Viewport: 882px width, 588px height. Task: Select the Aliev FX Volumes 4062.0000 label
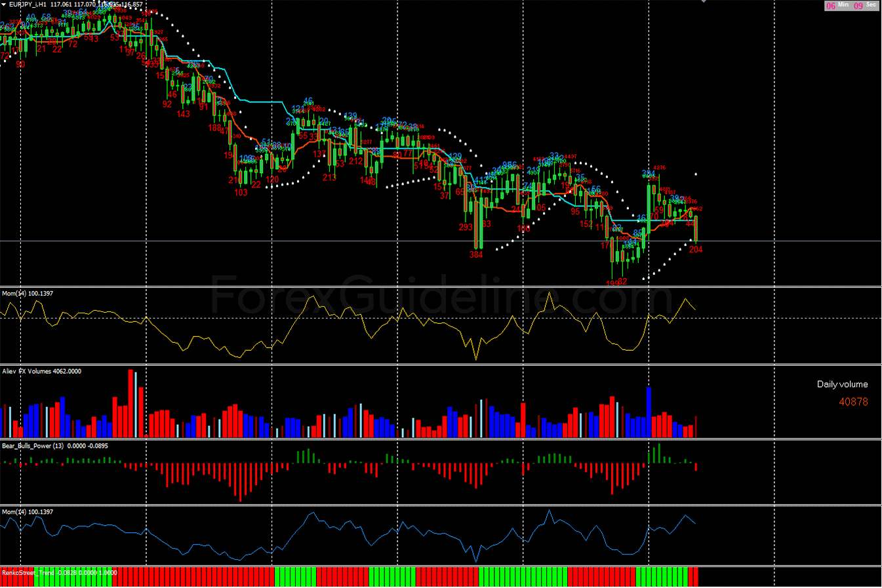(x=42, y=371)
